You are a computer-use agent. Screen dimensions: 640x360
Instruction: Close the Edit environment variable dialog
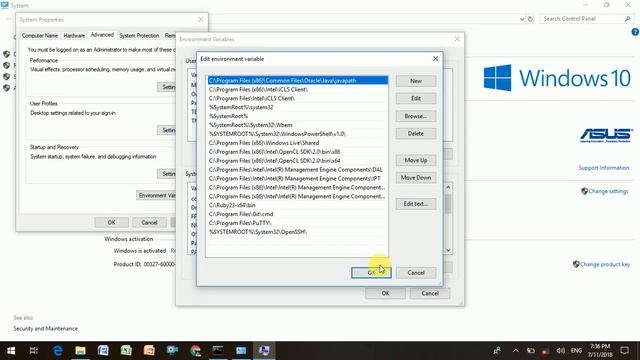(436, 59)
